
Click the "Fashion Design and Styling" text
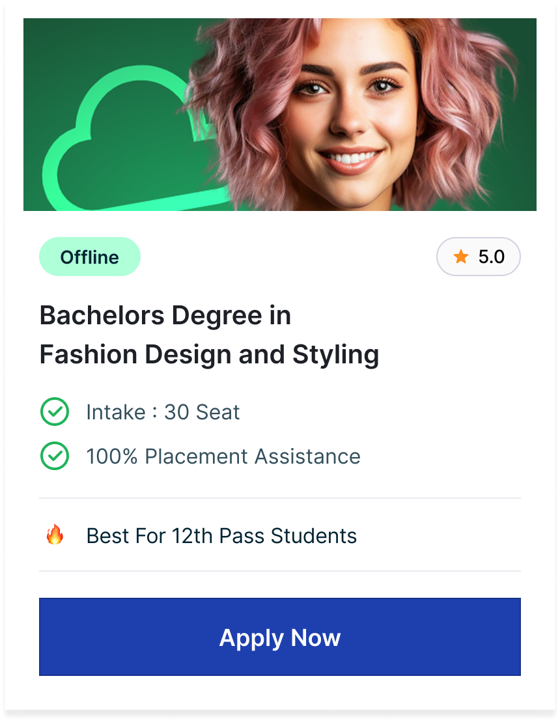click(209, 355)
